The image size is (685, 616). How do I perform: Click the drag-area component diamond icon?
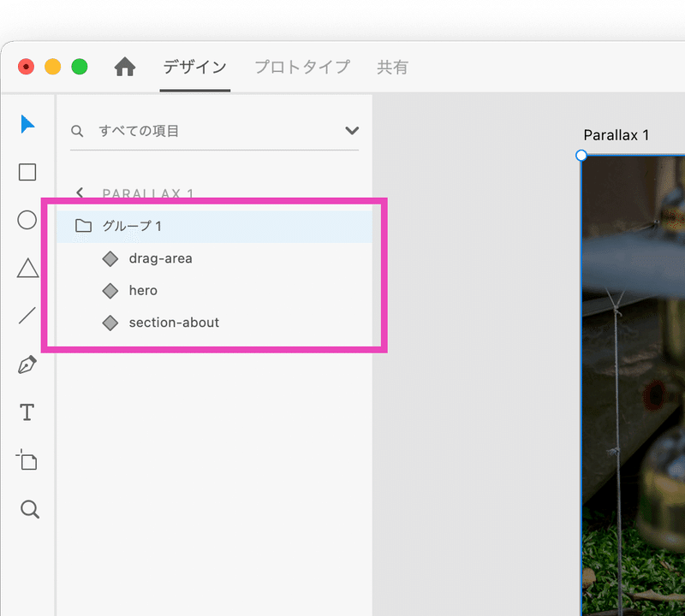[x=110, y=258]
